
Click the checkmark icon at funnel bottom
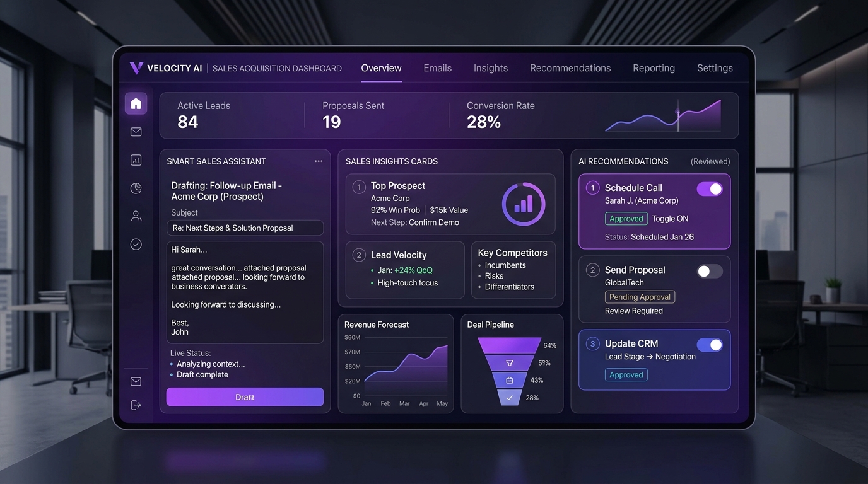pyautogui.click(x=510, y=398)
